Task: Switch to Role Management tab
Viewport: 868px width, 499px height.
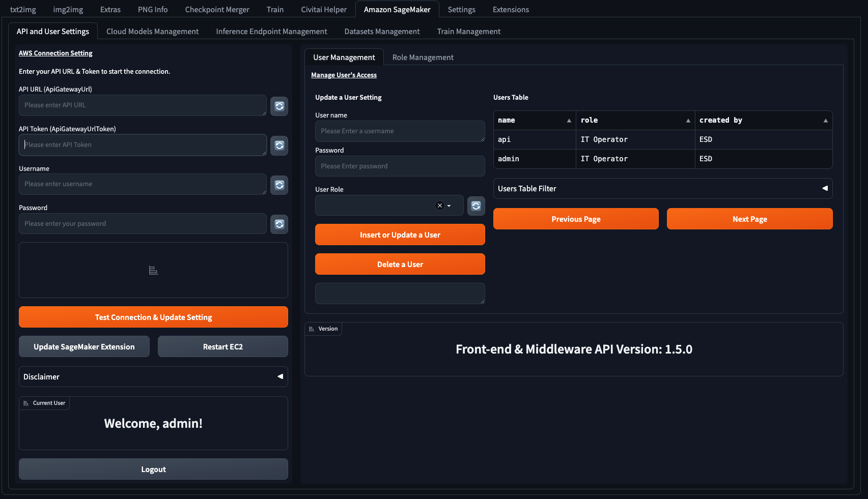Action: (423, 57)
